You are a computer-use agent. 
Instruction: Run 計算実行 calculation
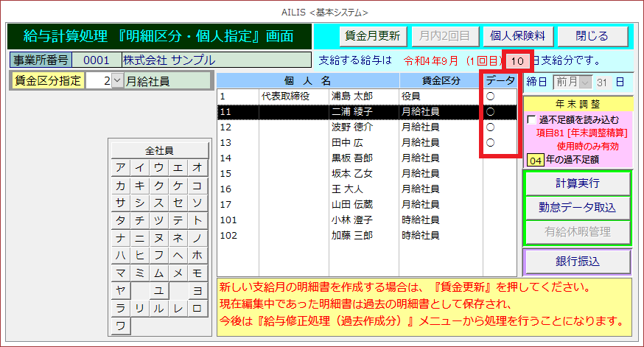click(577, 183)
